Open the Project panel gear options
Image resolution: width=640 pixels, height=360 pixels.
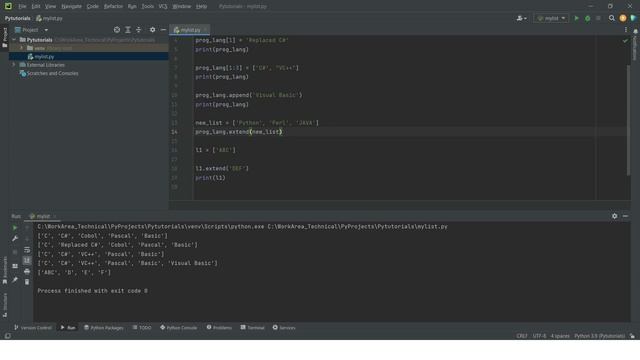point(152,30)
